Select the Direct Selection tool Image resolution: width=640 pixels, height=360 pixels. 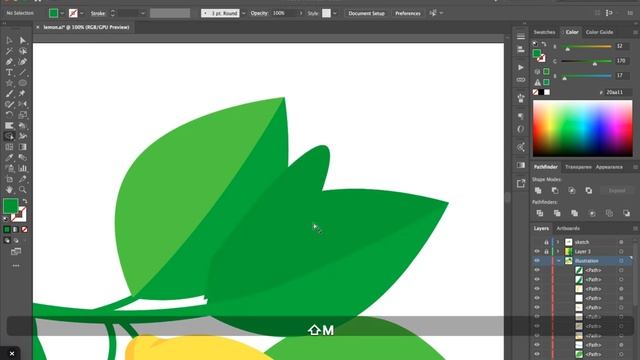pos(22,40)
